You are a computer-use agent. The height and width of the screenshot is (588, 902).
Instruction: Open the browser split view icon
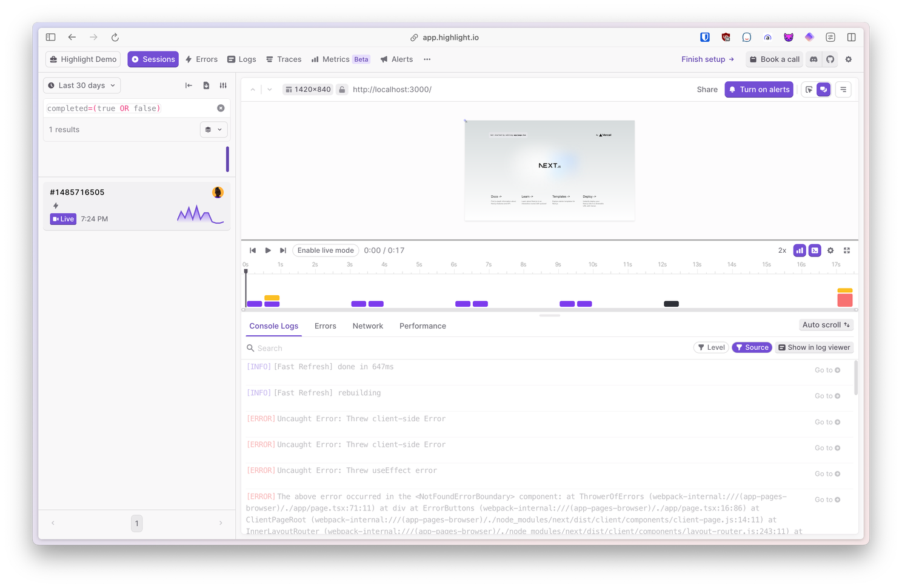(851, 37)
